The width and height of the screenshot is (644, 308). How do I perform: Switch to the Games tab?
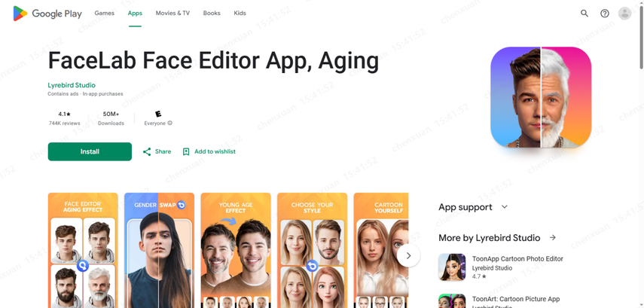(105, 13)
